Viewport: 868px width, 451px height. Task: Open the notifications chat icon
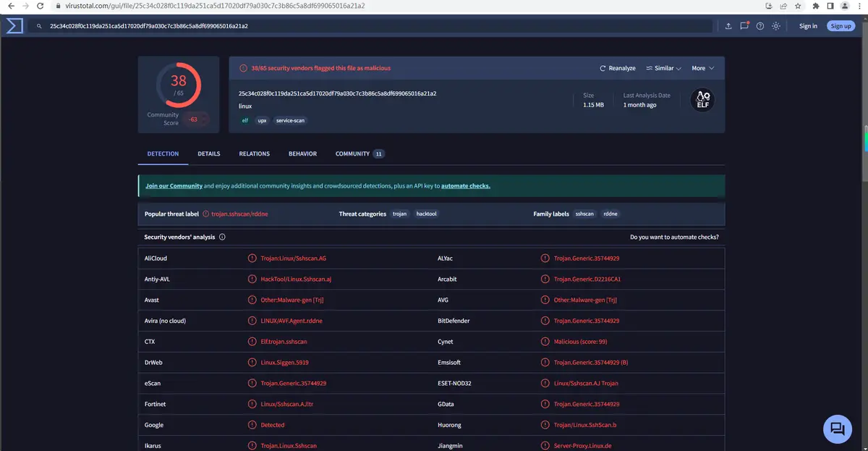(x=744, y=26)
